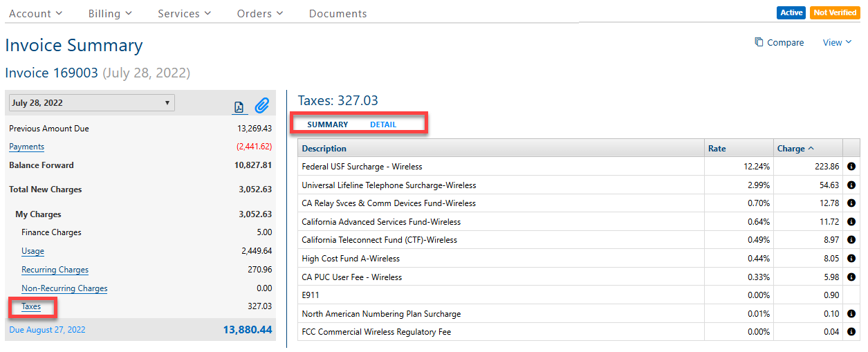The width and height of the screenshot is (868, 352).
Task: Expand the View dropdown
Action: coord(837,42)
